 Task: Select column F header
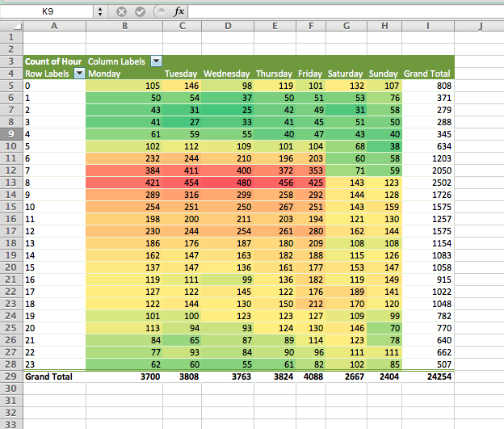311,26
